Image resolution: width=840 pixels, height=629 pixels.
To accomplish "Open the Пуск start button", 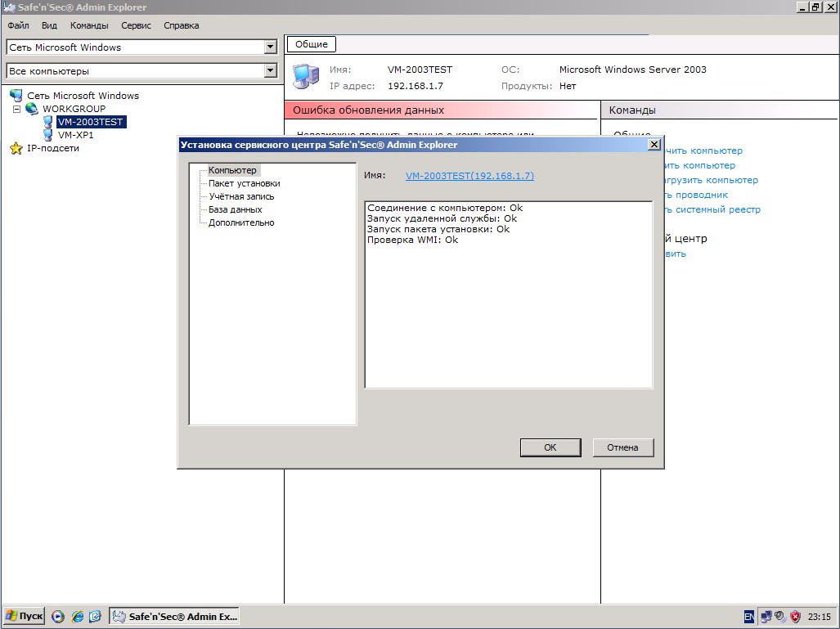I will pyautogui.click(x=24, y=616).
